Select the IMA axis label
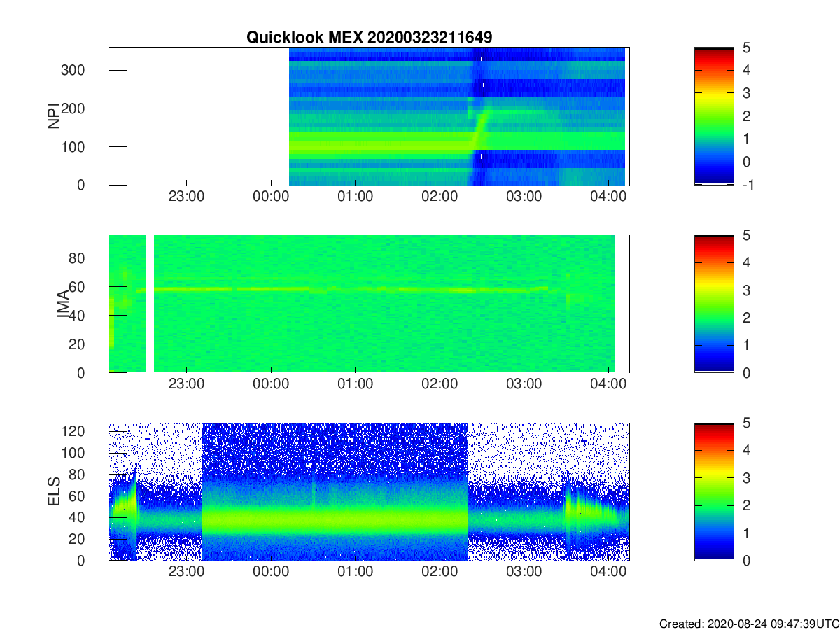The height and width of the screenshot is (630, 840). pyautogui.click(x=62, y=304)
